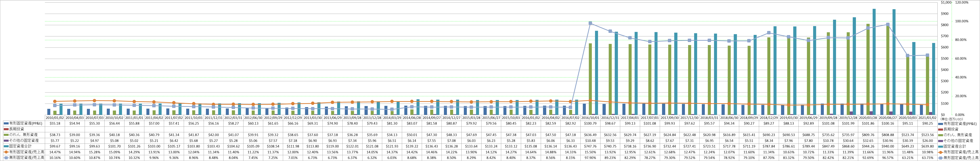
Task: Click the $136.28 total cell
Action: pos(452,146)
